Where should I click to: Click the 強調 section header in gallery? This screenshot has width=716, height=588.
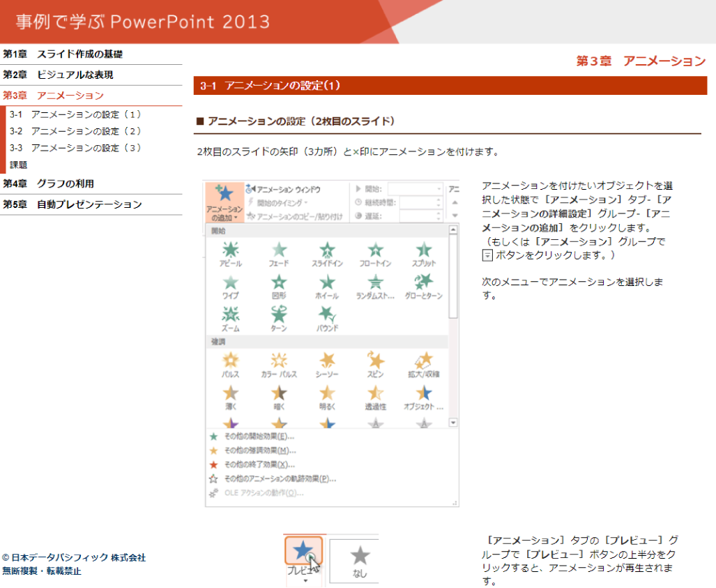point(328,341)
